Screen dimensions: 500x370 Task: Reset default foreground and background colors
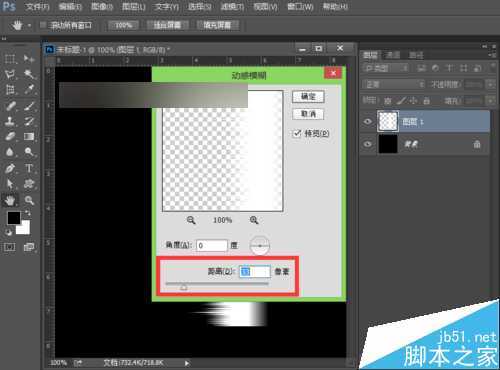(x=8, y=232)
